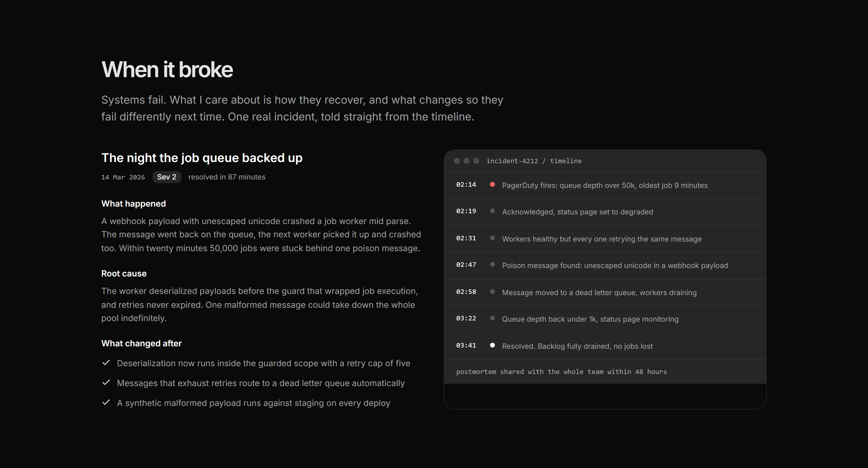Click the gray dot at 02:58
This screenshot has width=868, height=468.
coord(492,292)
